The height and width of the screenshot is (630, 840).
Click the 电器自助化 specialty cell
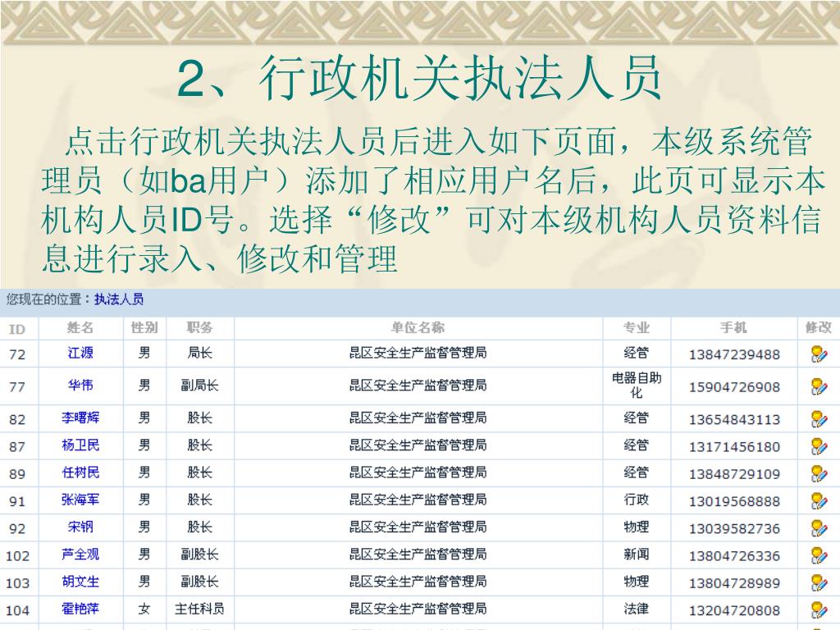pos(637,386)
